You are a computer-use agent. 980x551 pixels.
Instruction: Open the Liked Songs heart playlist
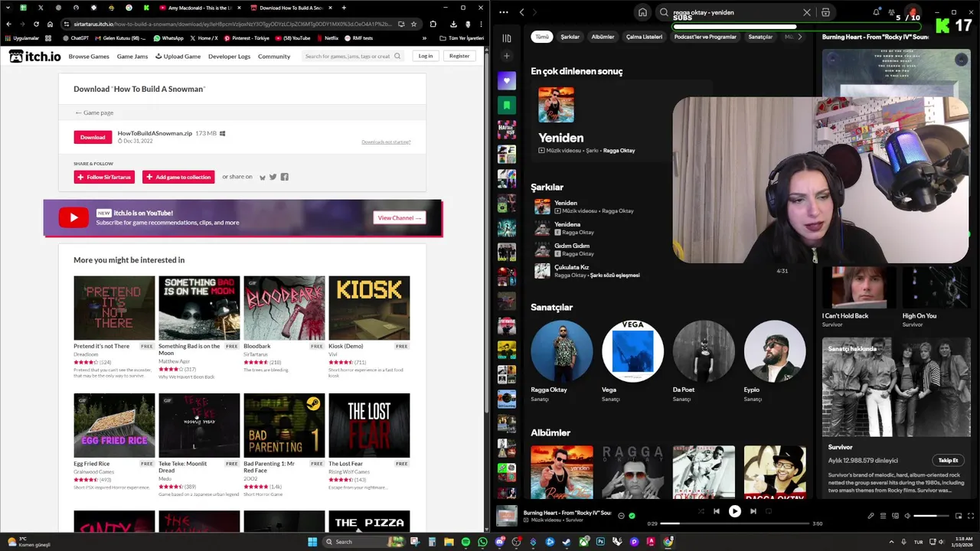[x=506, y=80]
